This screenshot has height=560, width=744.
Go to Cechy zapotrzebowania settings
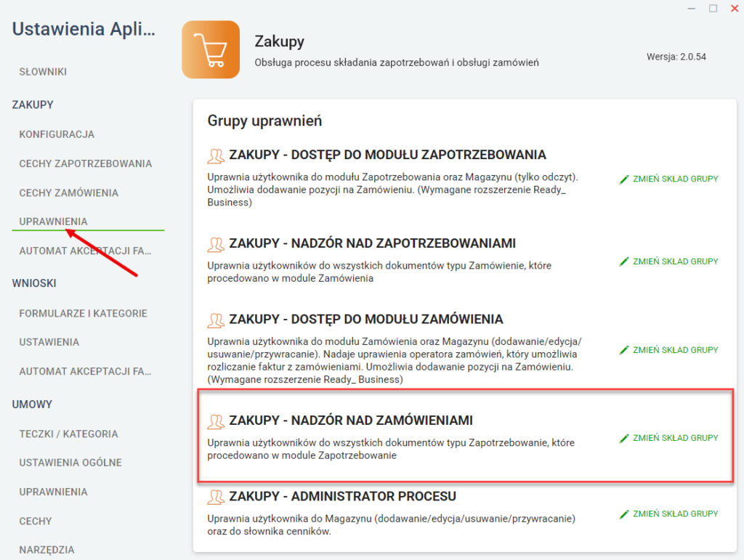pyautogui.click(x=86, y=164)
